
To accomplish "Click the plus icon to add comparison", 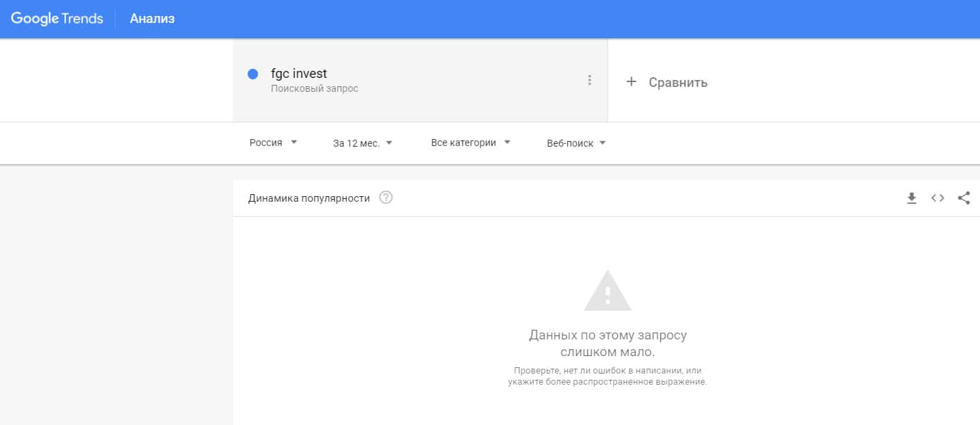I will pos(631,81).
